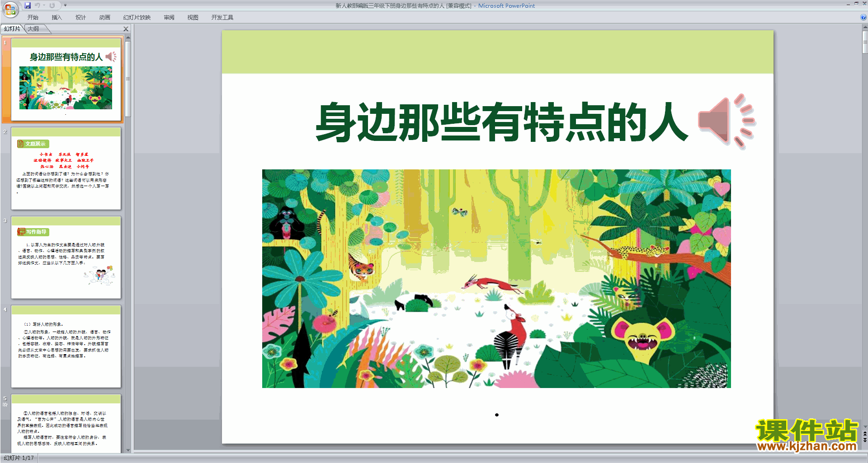This screenshot has width=868, height=463.
Task: Click the blue Help question mark icon
Action: (863, 18)
